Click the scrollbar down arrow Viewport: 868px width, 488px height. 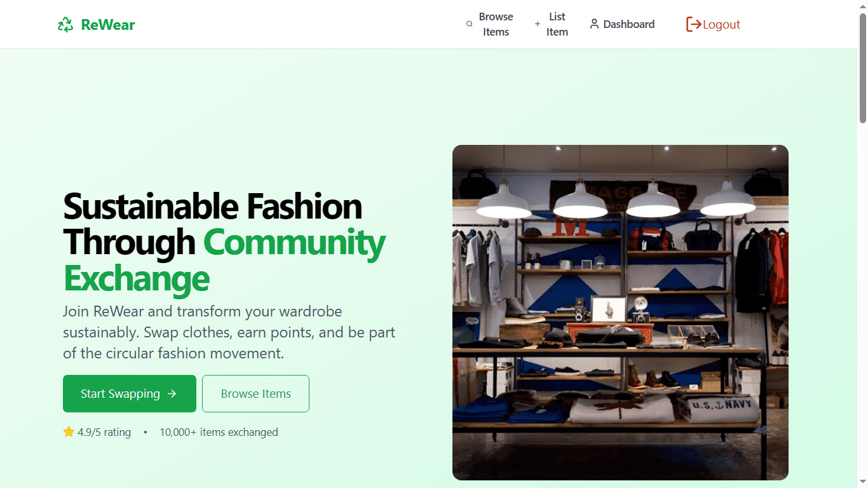coord(862,482)
